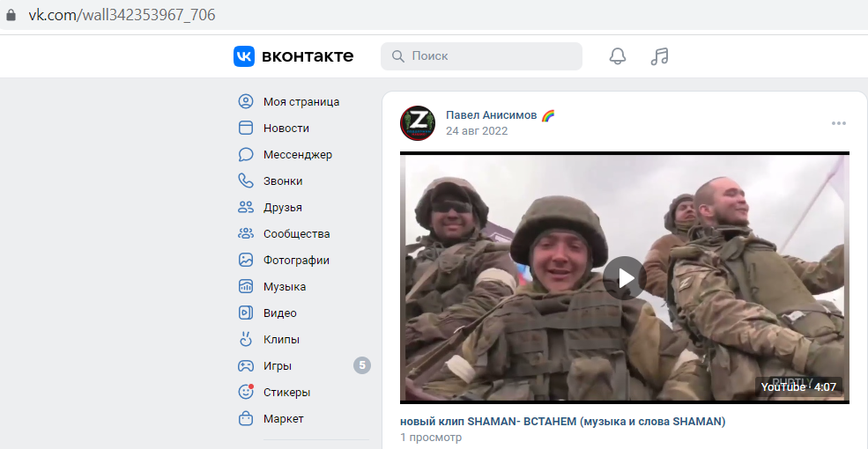Click the lock icon in address bar
Screen dimensions: 868x449
11,15
